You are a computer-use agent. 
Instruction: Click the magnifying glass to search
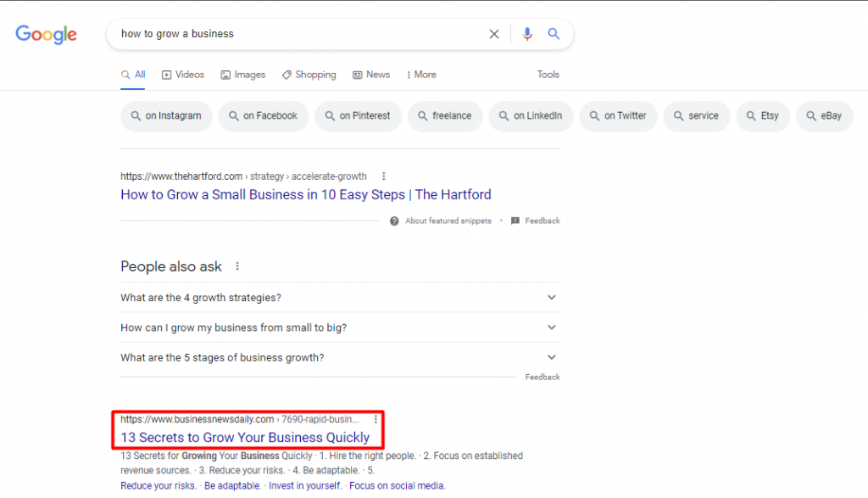coord(554,33)
